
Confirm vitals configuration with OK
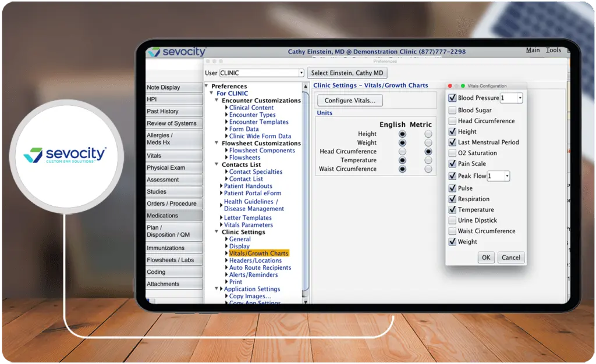click(x=486, y=258)
